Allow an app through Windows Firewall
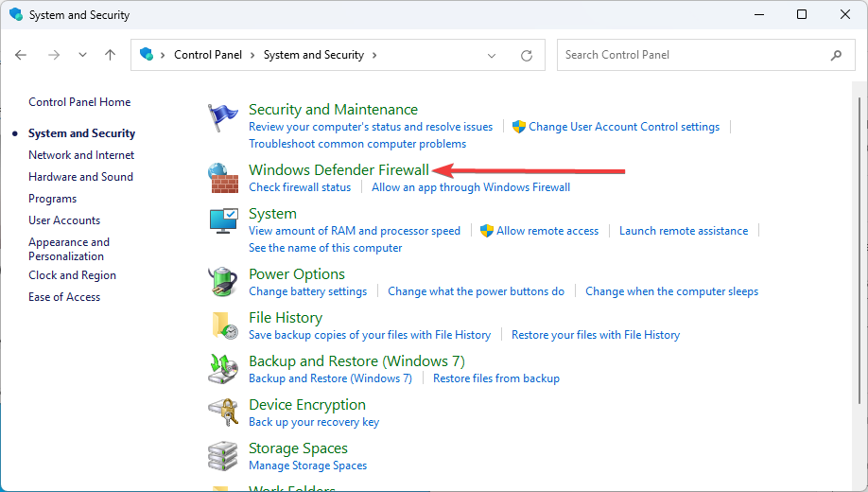Image resolution: width=868 pixels, height=492 pixels. tap(471, 187)
